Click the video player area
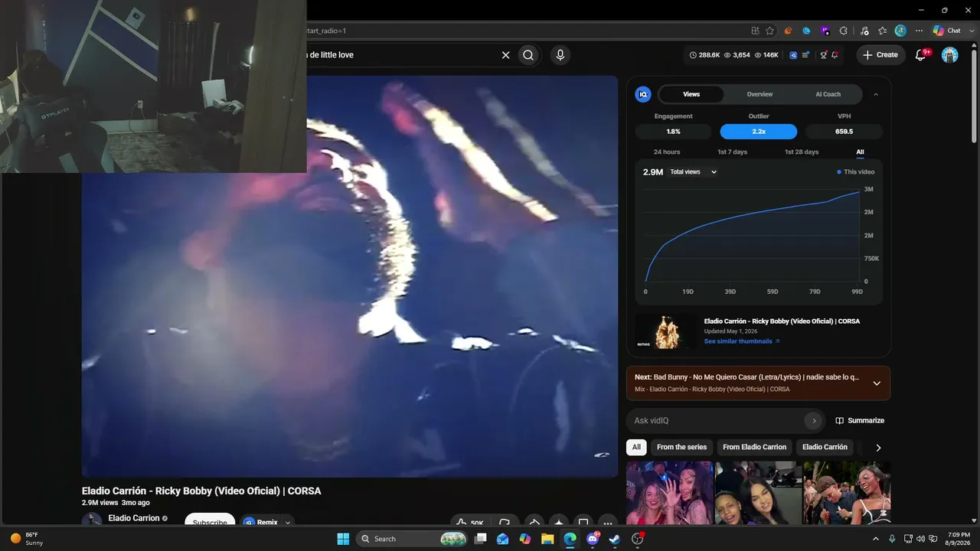Screen dimensions: 980x551 [x=350, y=276]
